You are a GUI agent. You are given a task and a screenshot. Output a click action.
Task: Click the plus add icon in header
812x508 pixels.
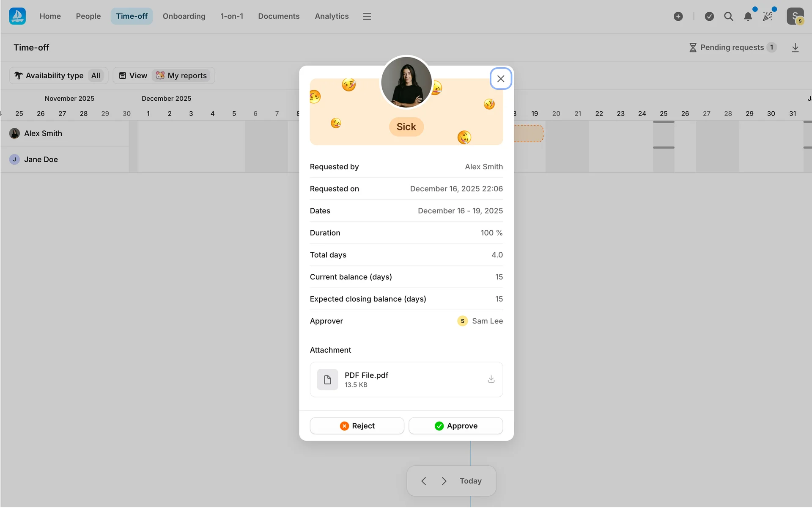pos(678,17)
